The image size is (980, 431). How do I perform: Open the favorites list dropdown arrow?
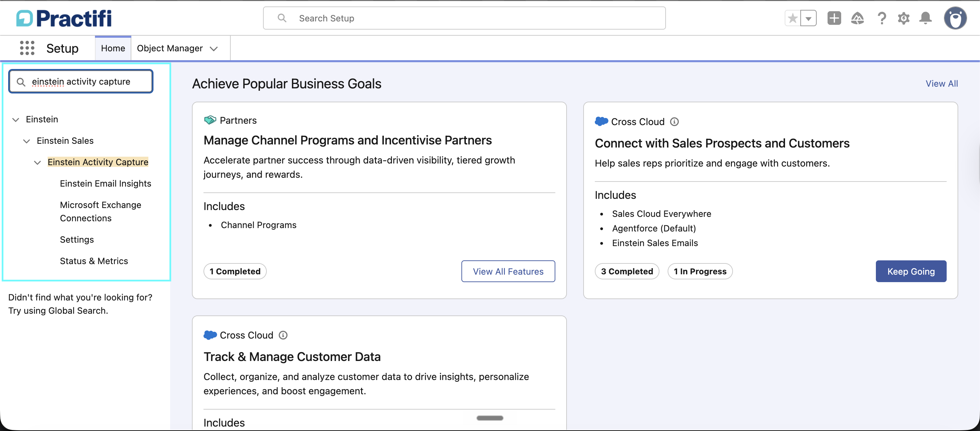[808, 18]
